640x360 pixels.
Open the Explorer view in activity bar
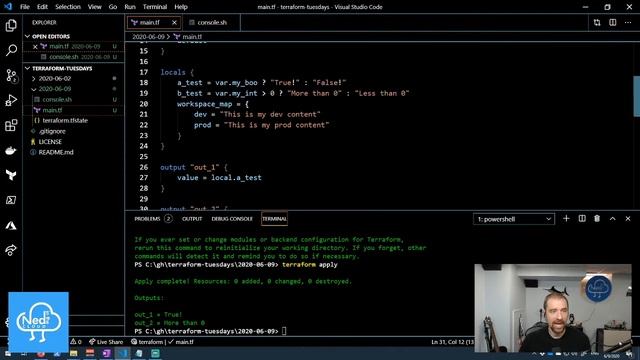click(11, 25)
